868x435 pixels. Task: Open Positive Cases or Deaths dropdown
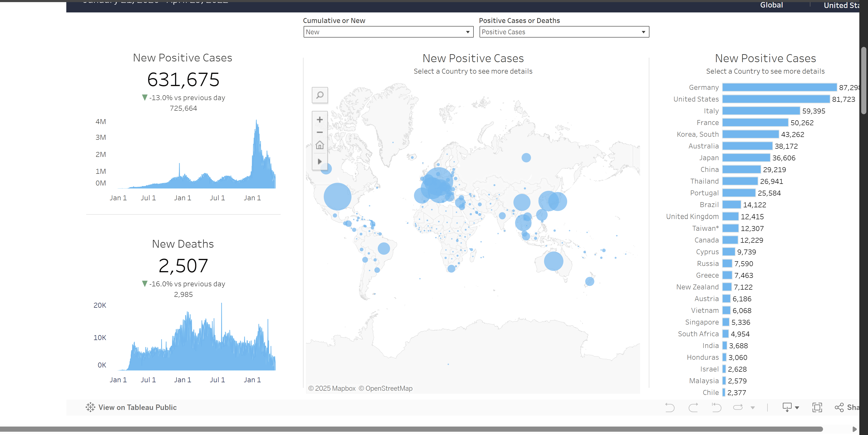pyautogui.click(x=564, y=32)
